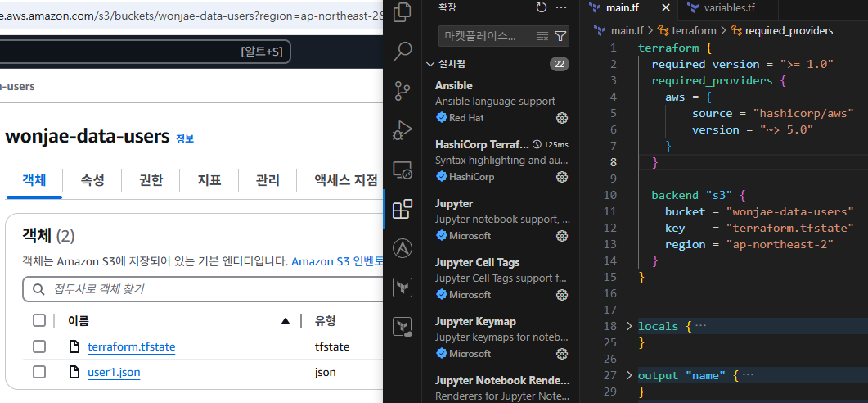This screenshot has height=403, width=868.
Task: Open the Run and Debug view
Action: pyautogui.click(x=402, y=130)
